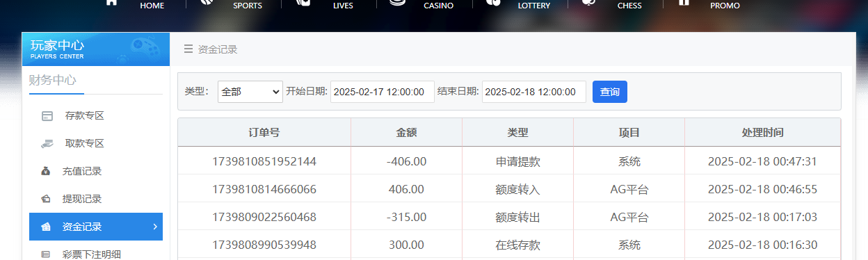The height and width of the screenshot is (260, 868).
Task: Open the LIVES navigation item
Action: (343, 6)
